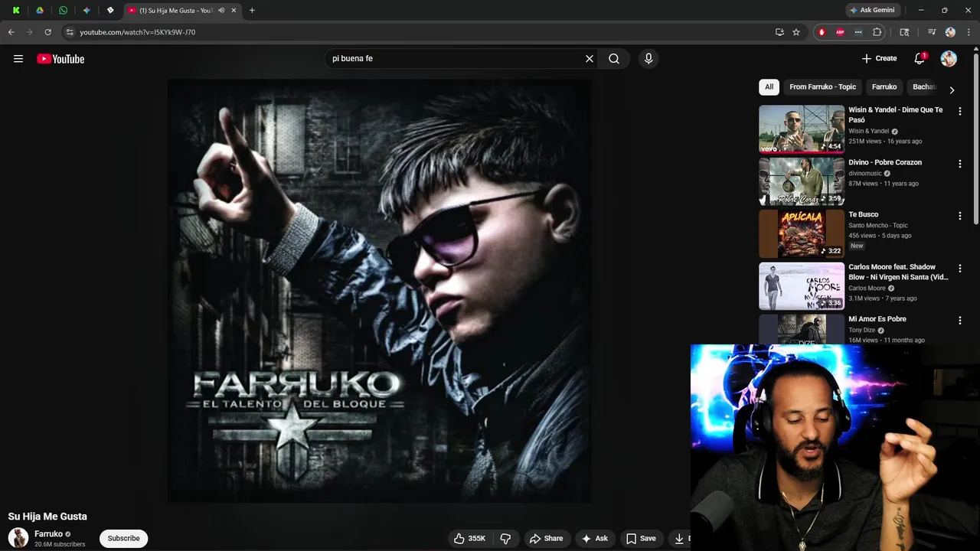Switch to the Gemini pinned tab
980x551 pixels.
[86, 10]
